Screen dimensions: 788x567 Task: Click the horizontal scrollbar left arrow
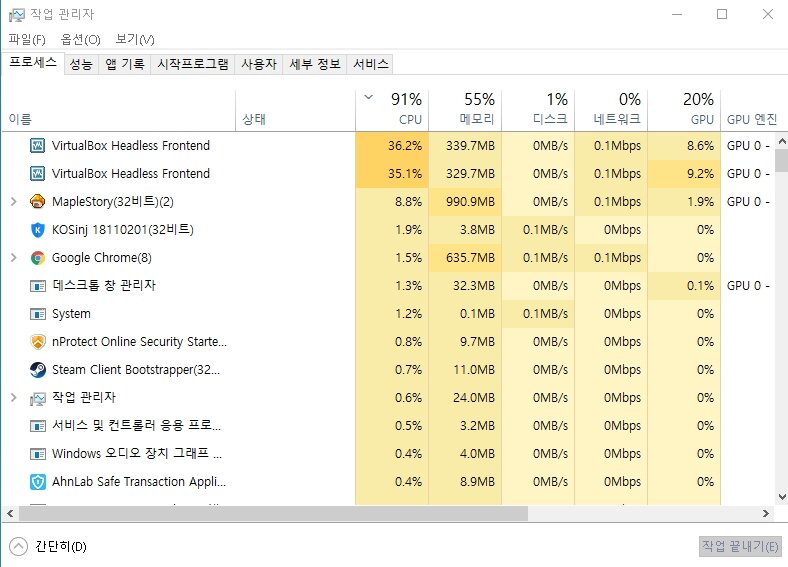point(10,514)
